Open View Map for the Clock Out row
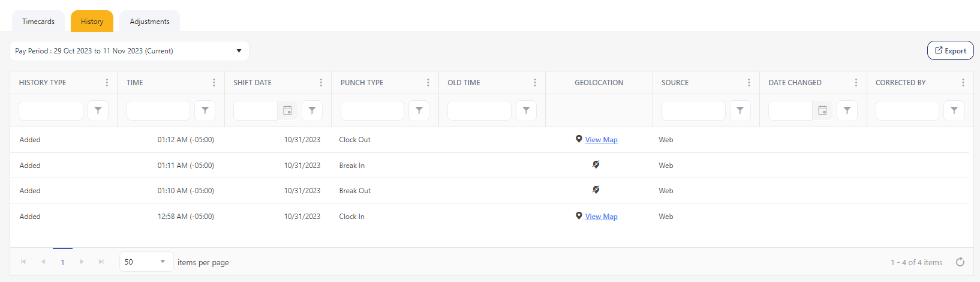This screenshot has width=980, height=282. click(601, 140)
